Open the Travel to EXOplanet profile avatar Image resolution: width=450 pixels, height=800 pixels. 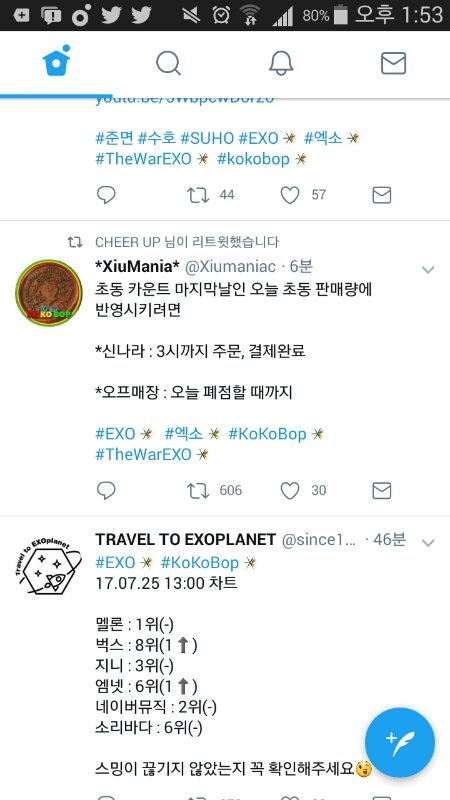pos(48,565)
